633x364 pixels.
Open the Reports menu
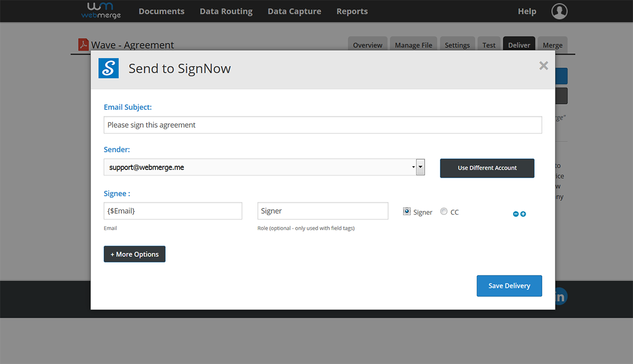pos(352,11)
